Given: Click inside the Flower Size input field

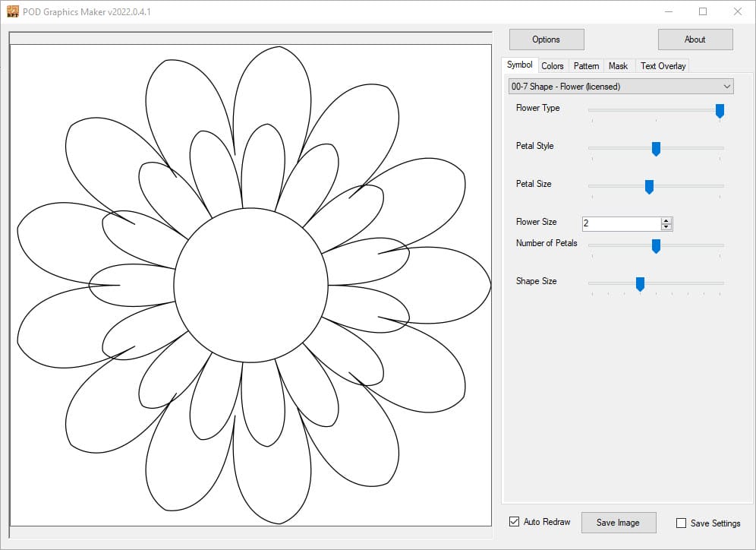Looking at the screenshot, I should coord(620,224).
